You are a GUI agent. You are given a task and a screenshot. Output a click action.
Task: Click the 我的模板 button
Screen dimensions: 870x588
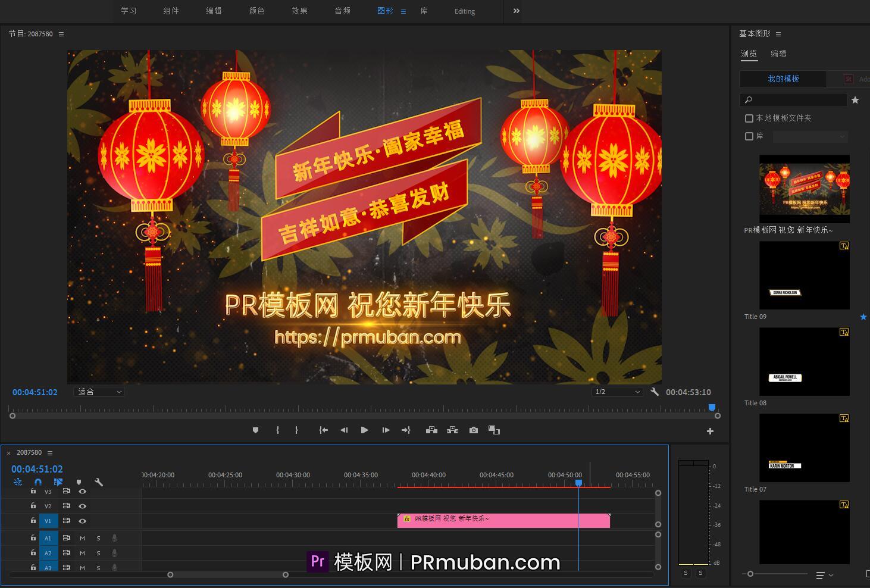pos(783,79)
